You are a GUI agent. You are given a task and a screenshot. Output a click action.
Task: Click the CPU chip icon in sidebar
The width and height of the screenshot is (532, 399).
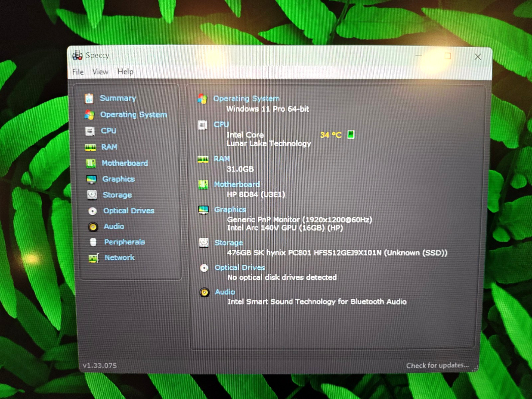point(90,131)
